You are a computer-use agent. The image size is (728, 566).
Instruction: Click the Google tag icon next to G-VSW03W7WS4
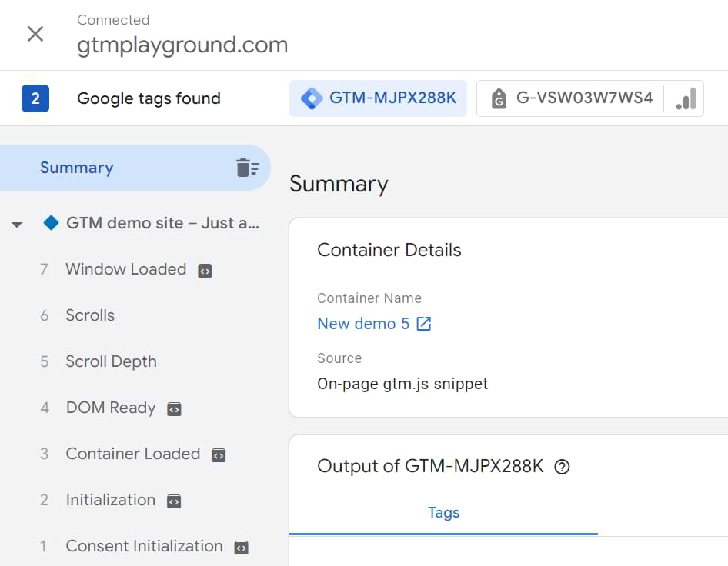point(499,98)
